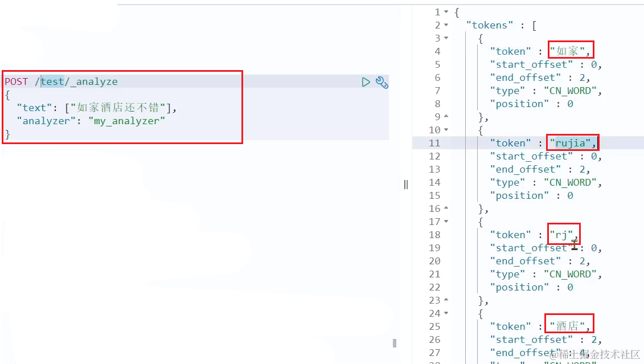Image resolution: width=644 pixels, height=364 pixels.
Task: Click the "token" key on line 25
Action: pyautogui.click(x=511, y=326)
